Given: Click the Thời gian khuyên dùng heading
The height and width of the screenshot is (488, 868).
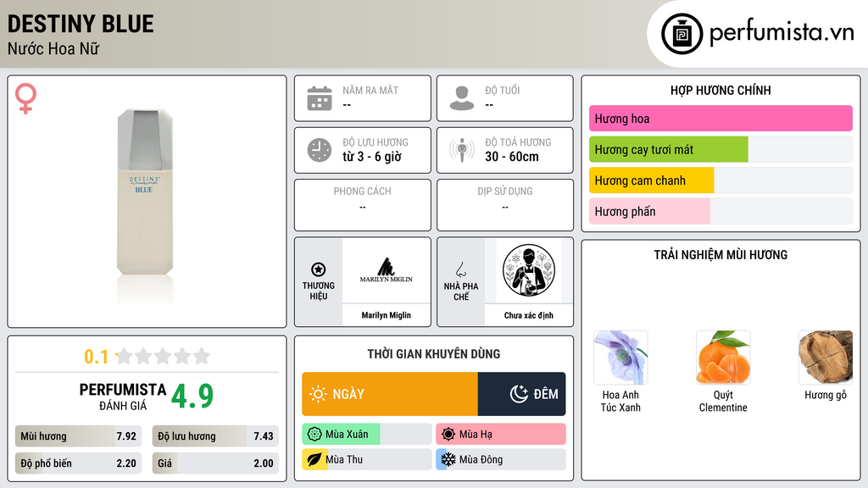Looking at the screenshot, I should pos(434,353).
